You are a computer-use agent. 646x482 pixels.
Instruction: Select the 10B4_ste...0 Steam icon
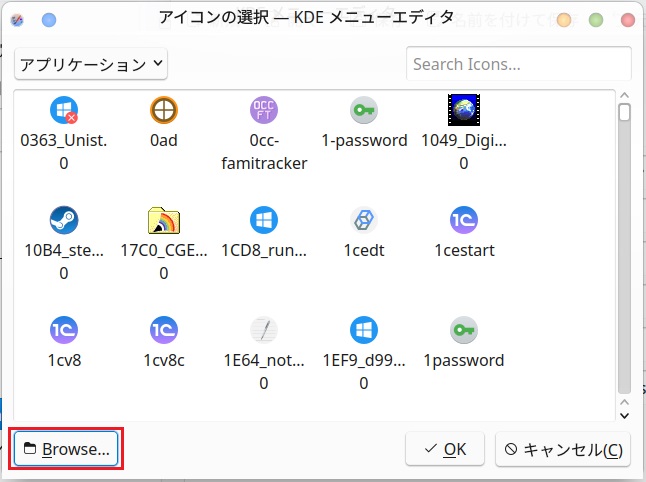pyautogui.click(x=64, y=220)
